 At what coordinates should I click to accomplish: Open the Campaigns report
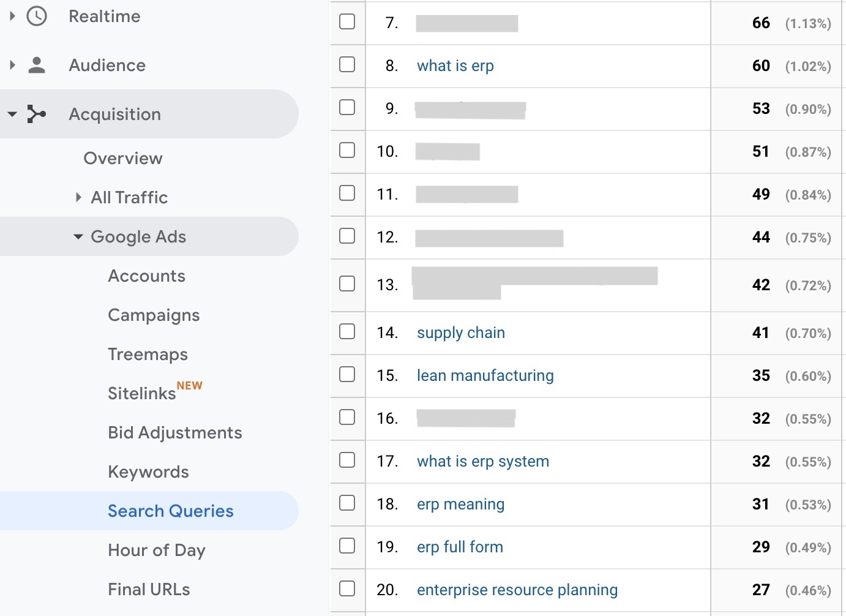click(154, 315)
